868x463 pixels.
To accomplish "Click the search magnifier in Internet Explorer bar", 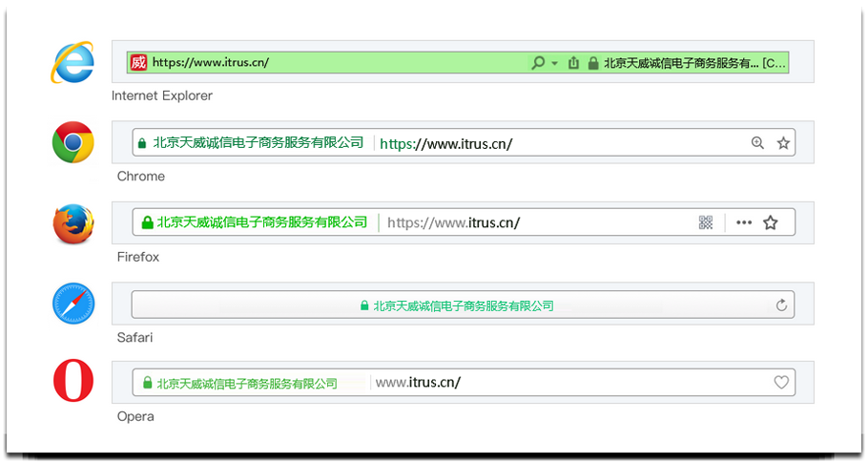I will [538, 63].
